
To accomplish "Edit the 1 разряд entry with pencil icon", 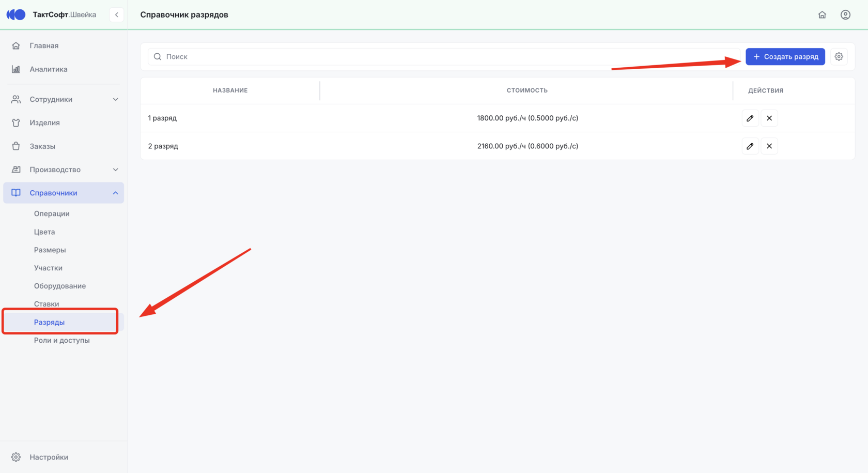I will click(750, 118).
